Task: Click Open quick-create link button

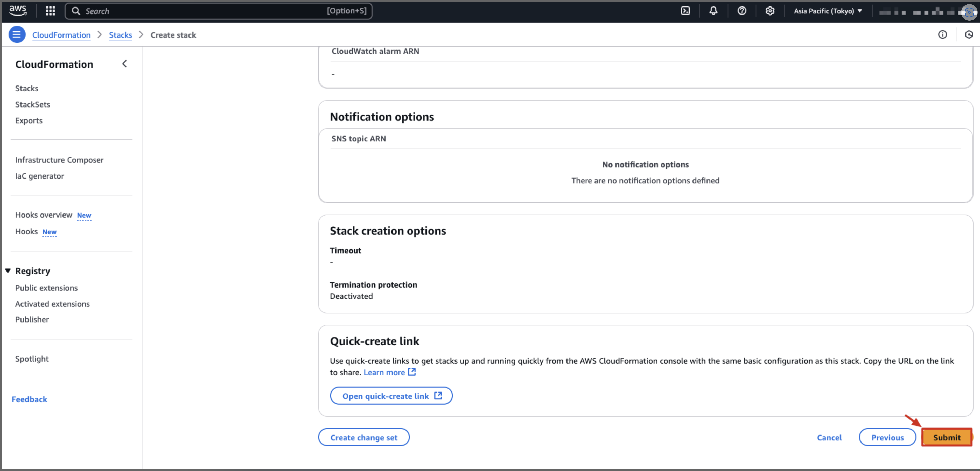Action: click(x=391, y=396)
